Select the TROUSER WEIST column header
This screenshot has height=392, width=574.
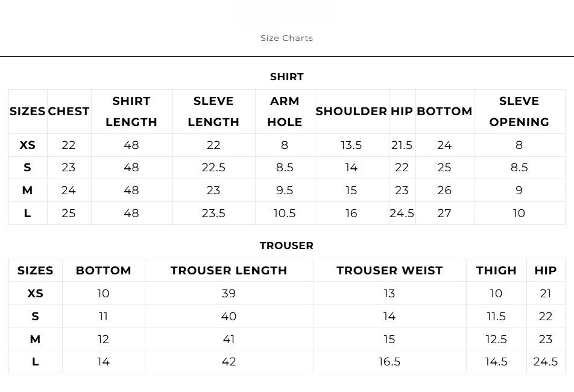pyautogui.click(x=389, y=271)
